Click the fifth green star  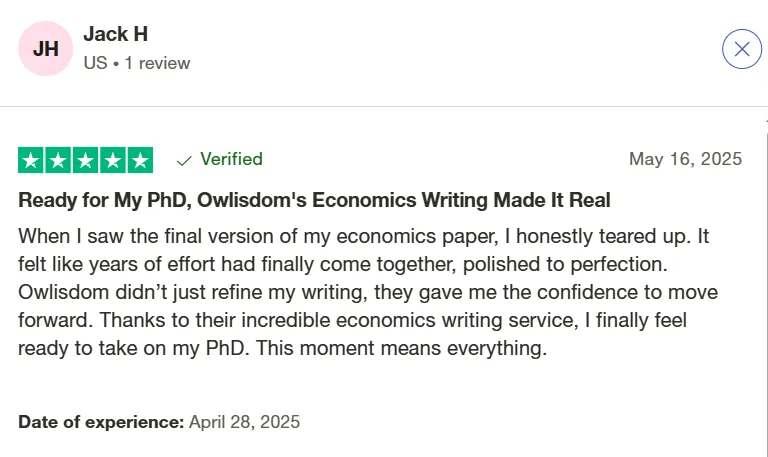pyautogui.click(x=141, y=160)
